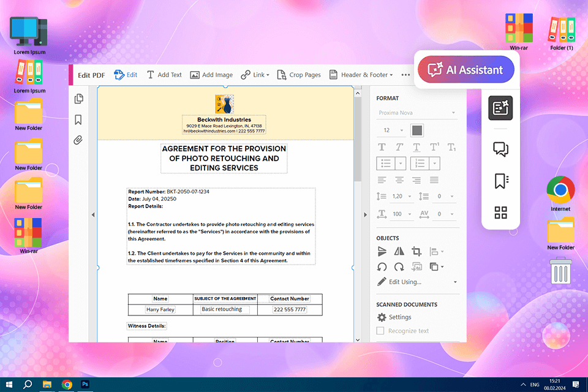Open the more options ellipsis menu

click(405, 75)
